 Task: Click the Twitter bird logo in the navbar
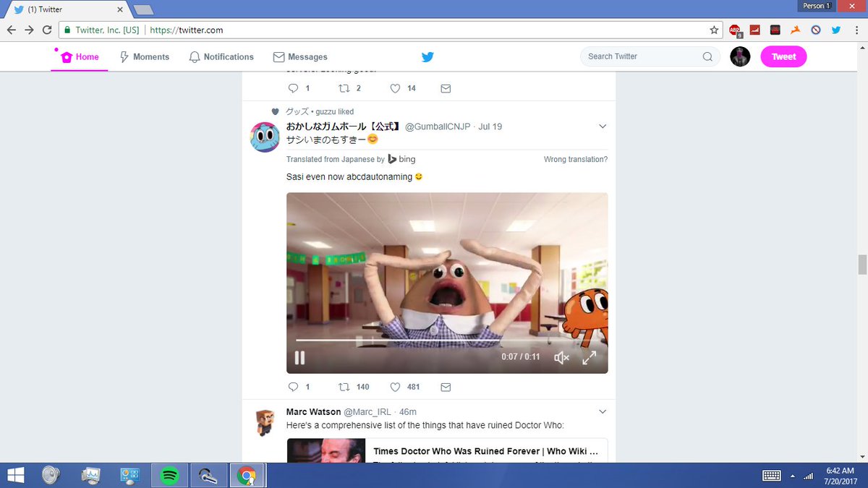tap(427, 56)
